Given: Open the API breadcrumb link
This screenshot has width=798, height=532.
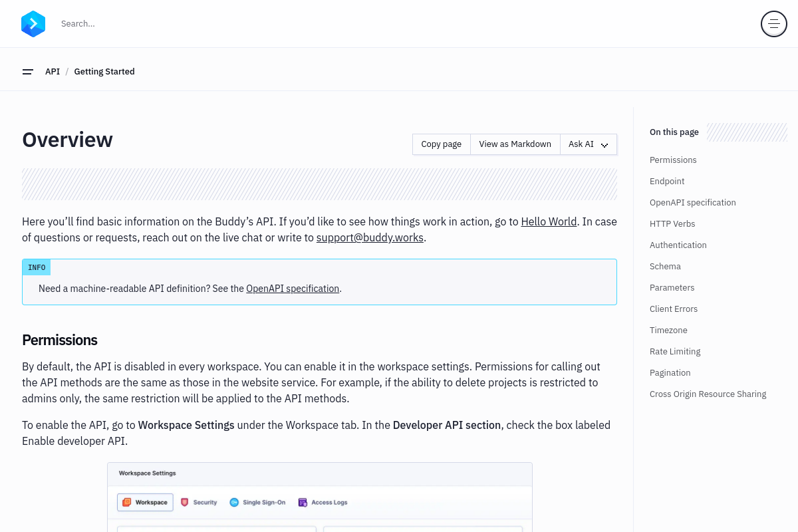Looking at the screenshot, I should pyautogui.click(x=53, y=72).
